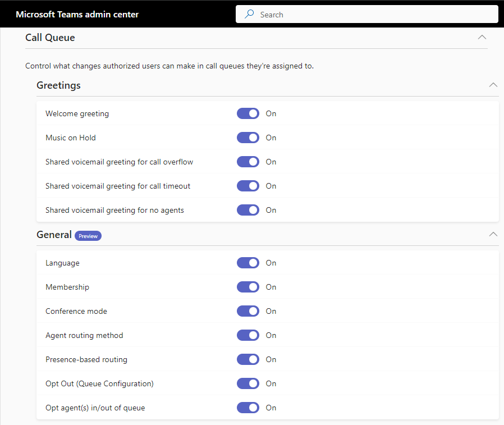Viewport: 504px width, 425px height.
Task: Disable the Language toggle
Action: click(x=248, y=263)
